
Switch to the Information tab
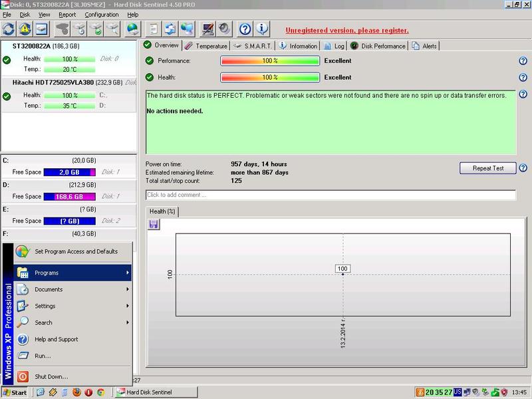(x=298, y=46)
